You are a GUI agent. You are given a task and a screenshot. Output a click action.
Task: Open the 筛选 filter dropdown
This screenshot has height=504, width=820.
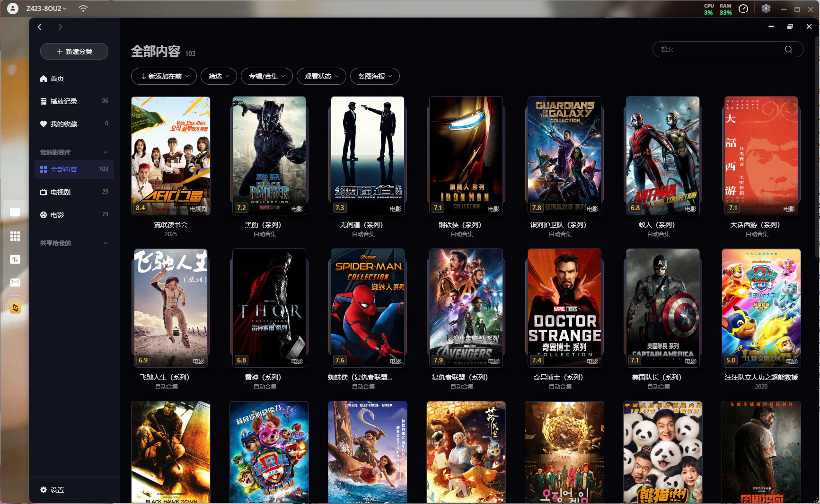coord(219,76)
